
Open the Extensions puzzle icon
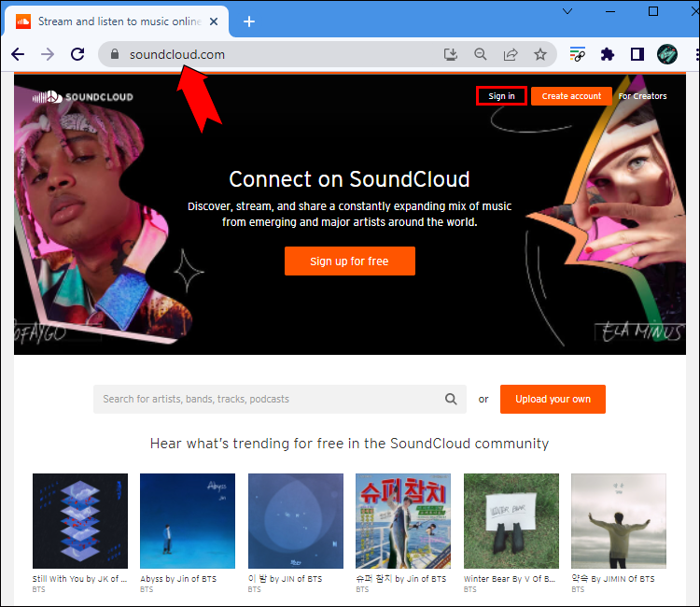coord(608,54)
